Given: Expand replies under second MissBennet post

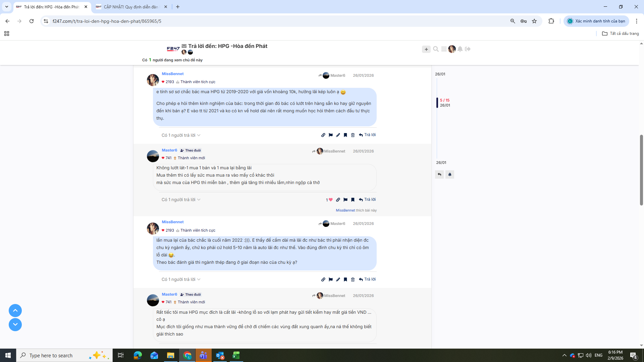Looking at the screenshot, I should pyautogui.click(x=181, y=280).
